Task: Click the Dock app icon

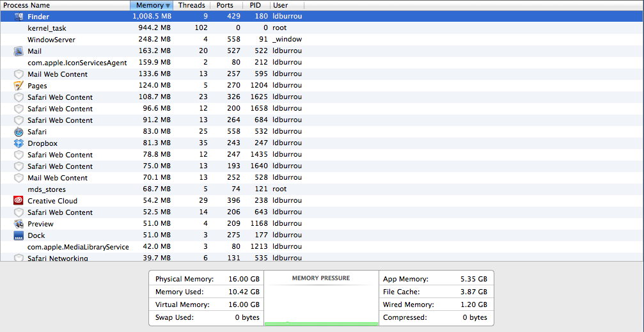Action: (x=19, y=235)
